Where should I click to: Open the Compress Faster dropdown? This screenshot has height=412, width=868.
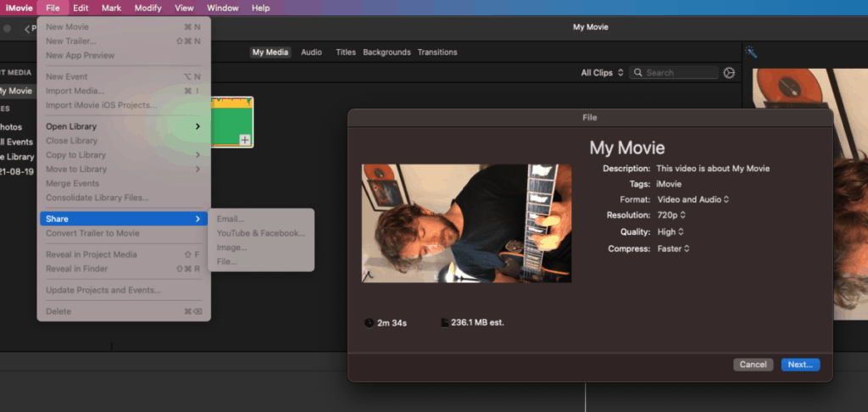click(673, 248)
